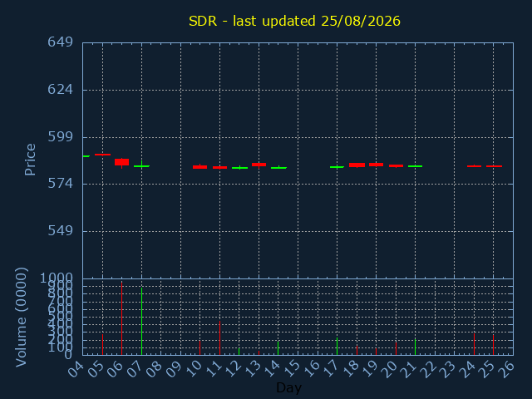Click the price axis label 549
Screen dimensions: 532x399
point(60,231)
